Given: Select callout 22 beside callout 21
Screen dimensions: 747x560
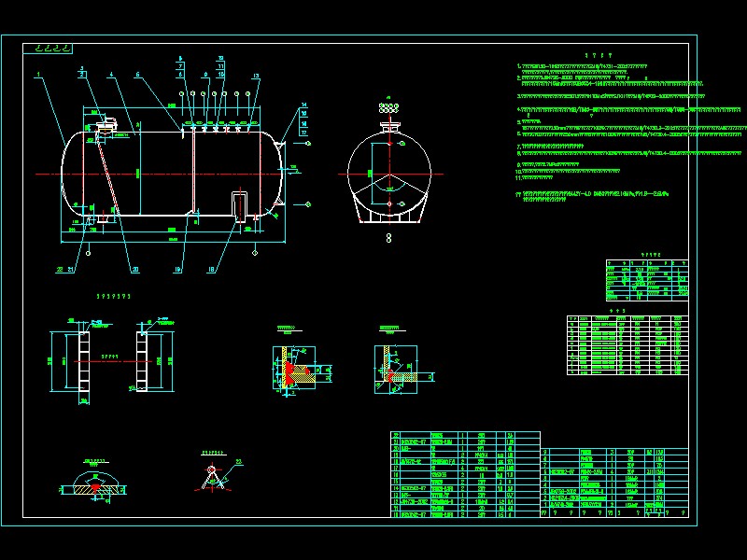Looking at the screenshot, I should point(60,270).
